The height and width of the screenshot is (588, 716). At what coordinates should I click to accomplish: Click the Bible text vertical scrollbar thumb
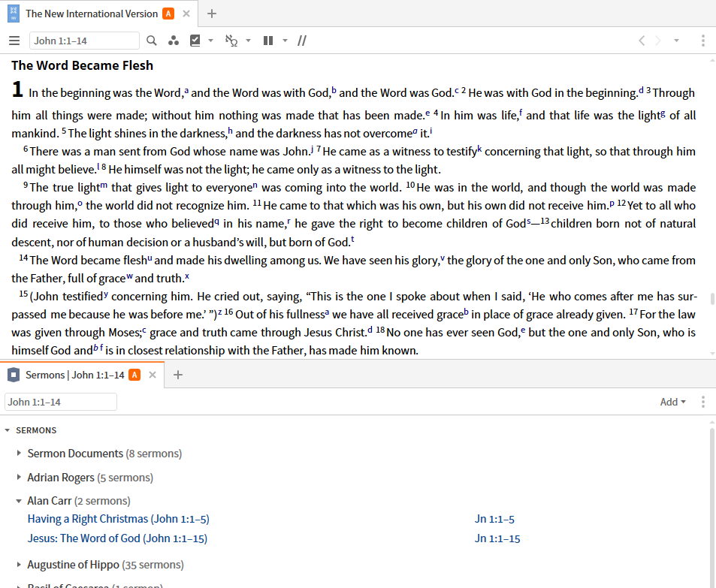[x=712, y=299]
